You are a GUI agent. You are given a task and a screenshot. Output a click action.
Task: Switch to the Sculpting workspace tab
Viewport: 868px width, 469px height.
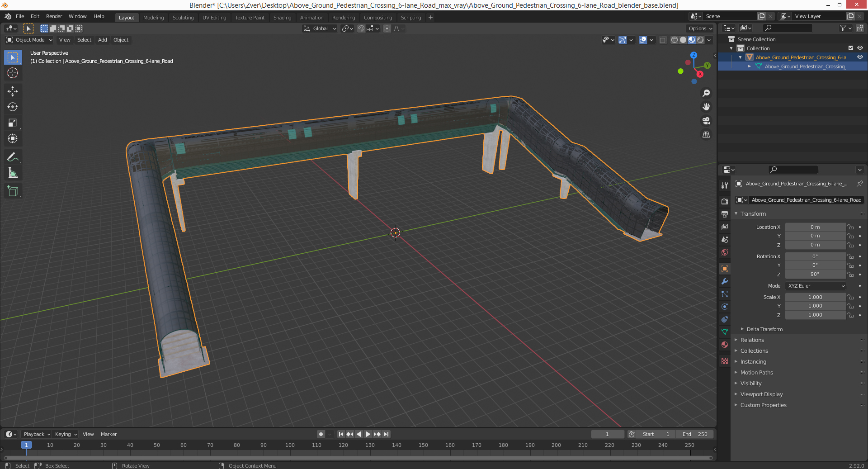click(183, 18)
